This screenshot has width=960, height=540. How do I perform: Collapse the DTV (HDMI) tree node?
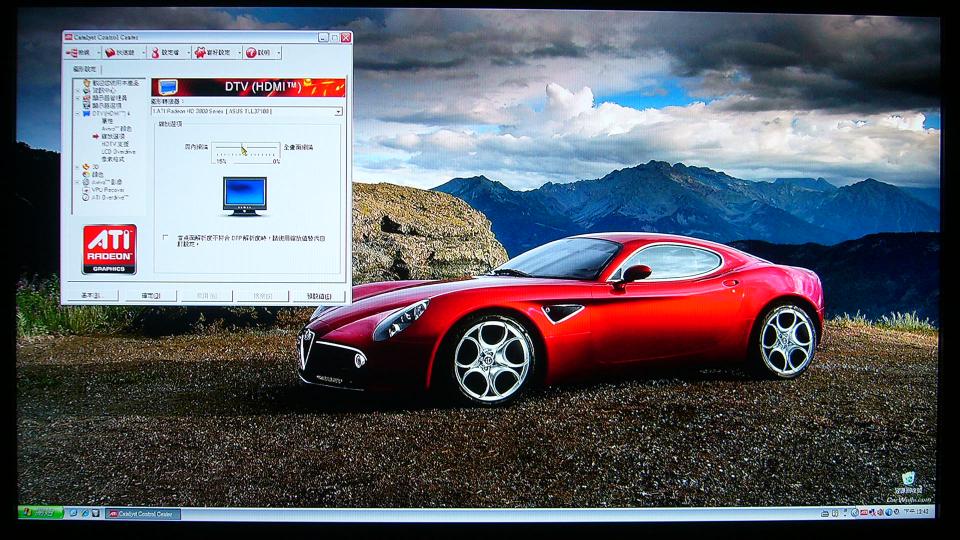[77, 113]
